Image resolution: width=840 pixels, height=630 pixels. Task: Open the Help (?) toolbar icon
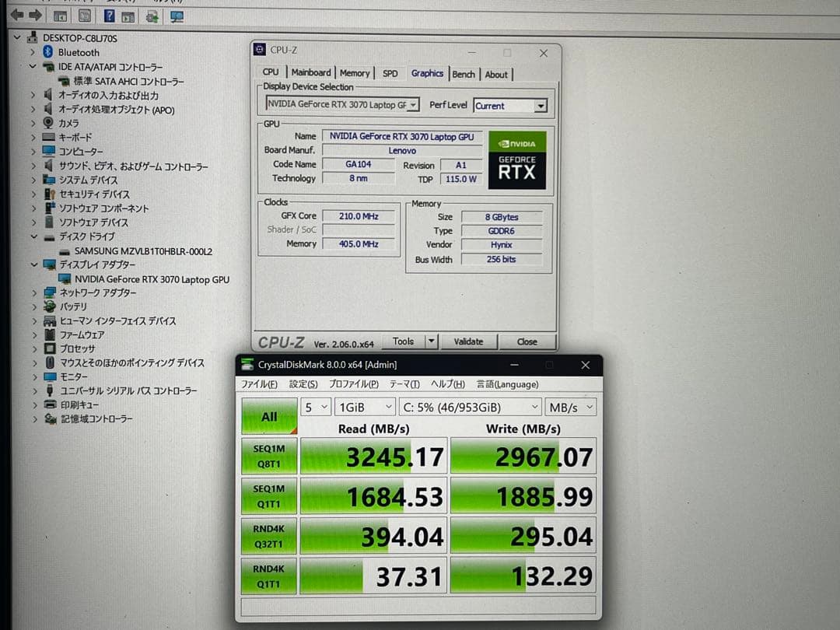tap(109, 16)
